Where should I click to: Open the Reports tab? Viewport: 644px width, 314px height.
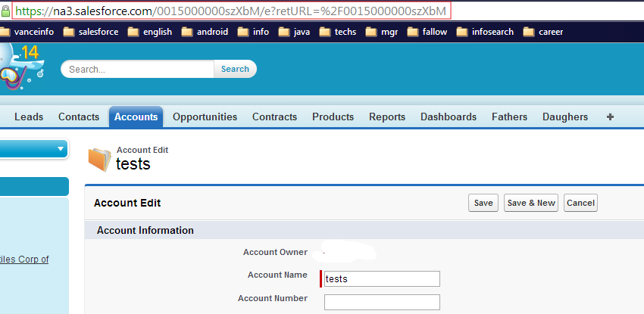tap(387, 117)
